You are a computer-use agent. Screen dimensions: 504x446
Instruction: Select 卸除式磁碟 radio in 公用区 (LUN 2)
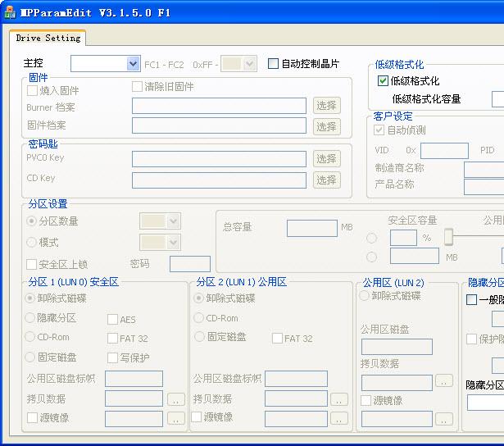click(x=364, y=295)
